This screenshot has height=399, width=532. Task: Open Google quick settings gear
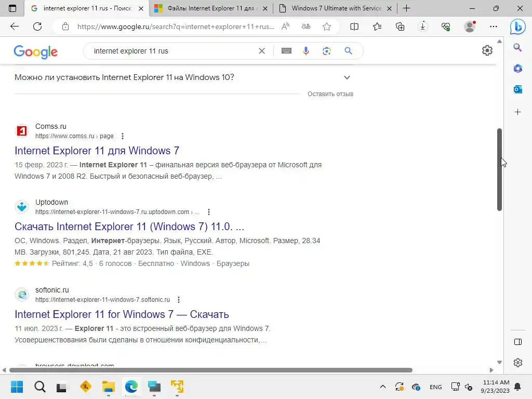pos(487,50)
